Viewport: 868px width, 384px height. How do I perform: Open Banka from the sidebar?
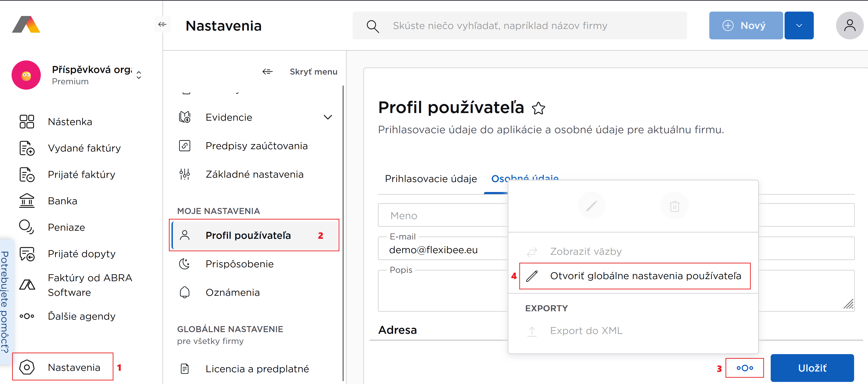[x=62, y=201]
